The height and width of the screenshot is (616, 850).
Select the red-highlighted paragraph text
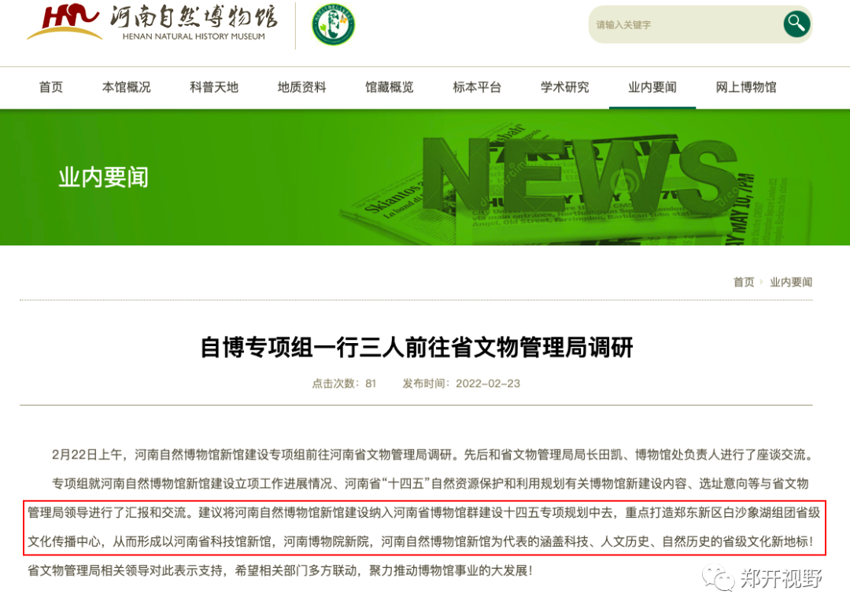pyautogui.click(x=425, y=527)
